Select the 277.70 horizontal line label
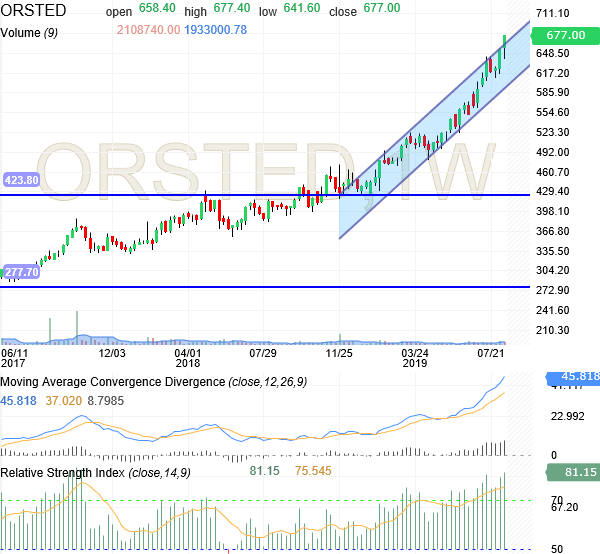600x554 pixels. 21,272
